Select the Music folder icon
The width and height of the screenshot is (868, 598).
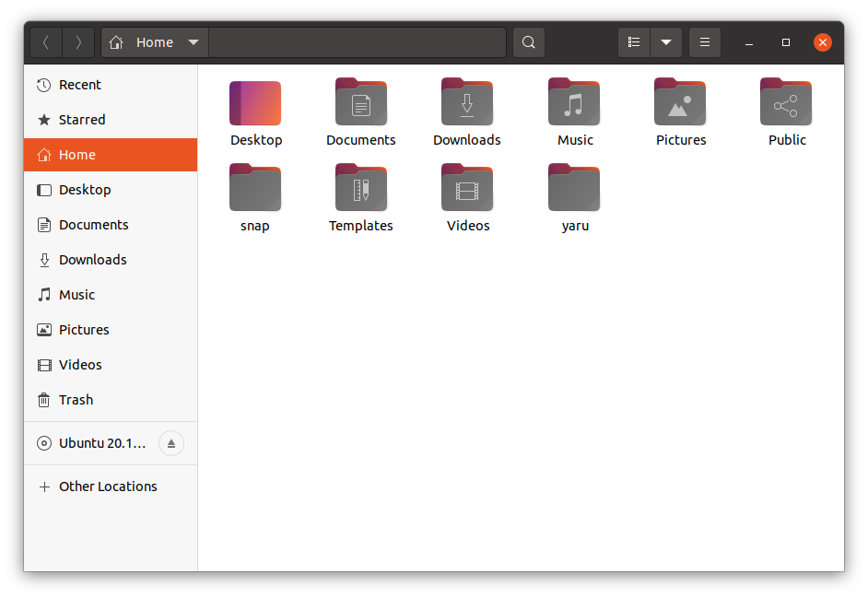pos(574,102)
